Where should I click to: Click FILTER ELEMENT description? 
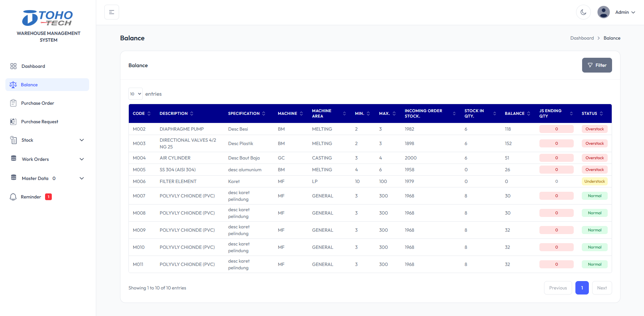178,181
